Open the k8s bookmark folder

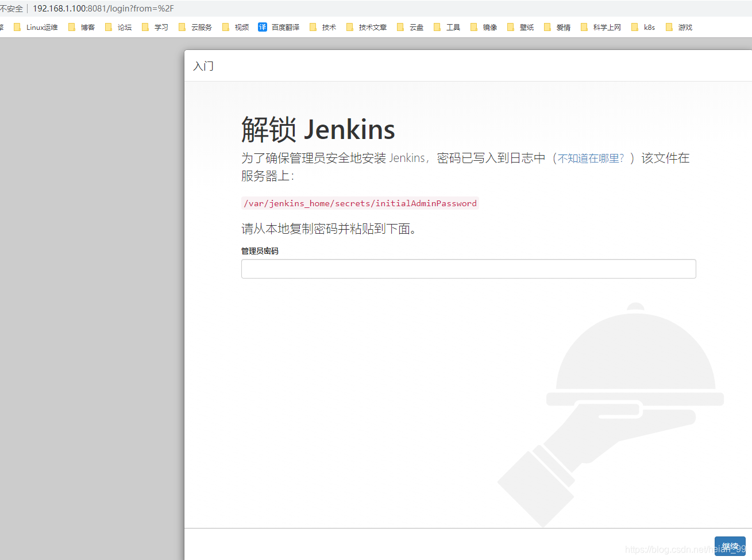click(643, 27)
